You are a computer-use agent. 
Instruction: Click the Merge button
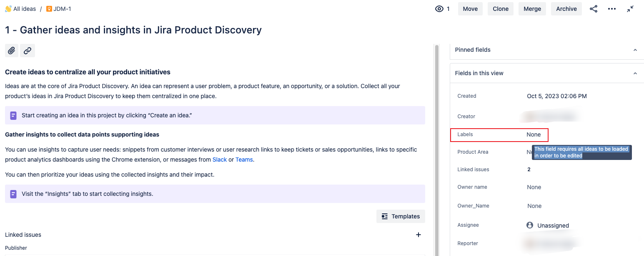[532, 9]
